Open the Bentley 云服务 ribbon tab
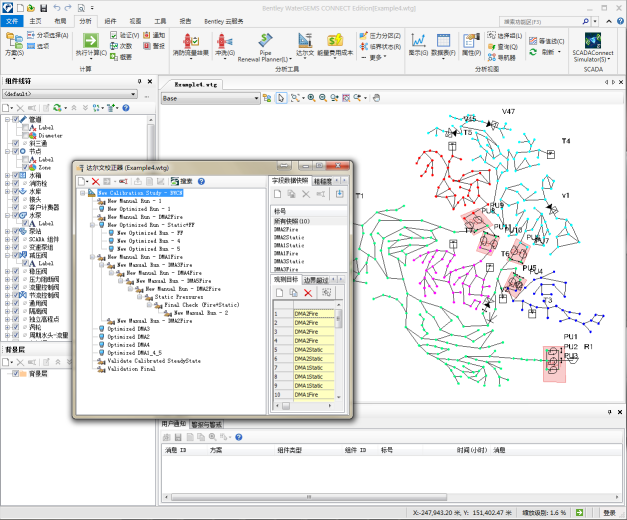 tap(224, 21)
